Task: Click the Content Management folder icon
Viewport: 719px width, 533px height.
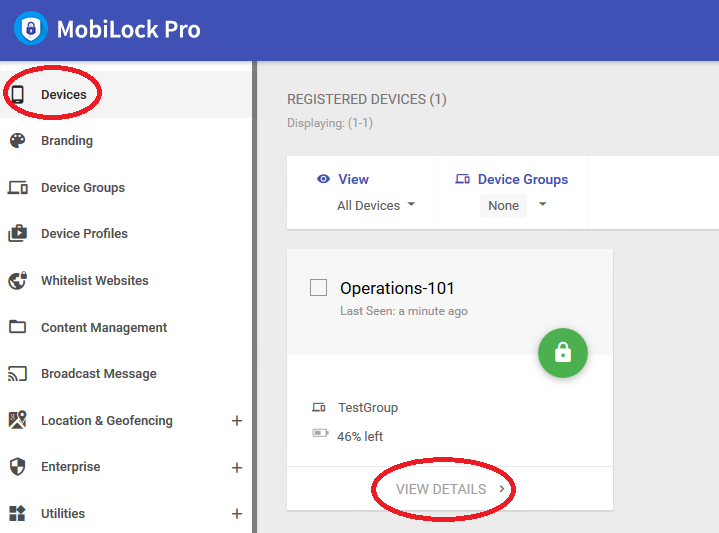Action: tap(17, 327)
